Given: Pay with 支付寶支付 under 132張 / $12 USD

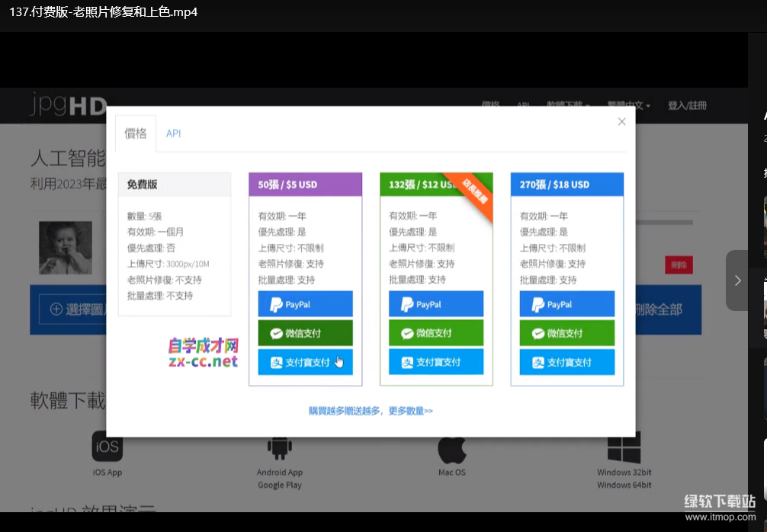Looking at the screenshot, I should (436, 362).
